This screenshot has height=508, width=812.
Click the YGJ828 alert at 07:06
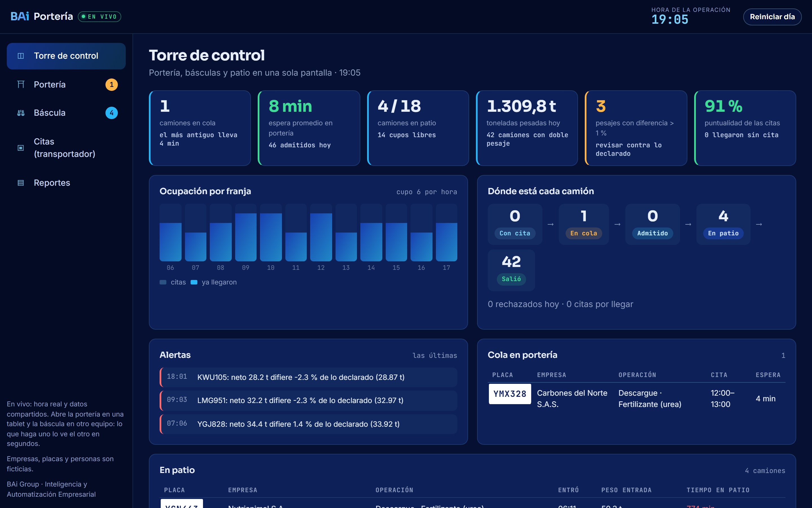(x=308, y=424)
